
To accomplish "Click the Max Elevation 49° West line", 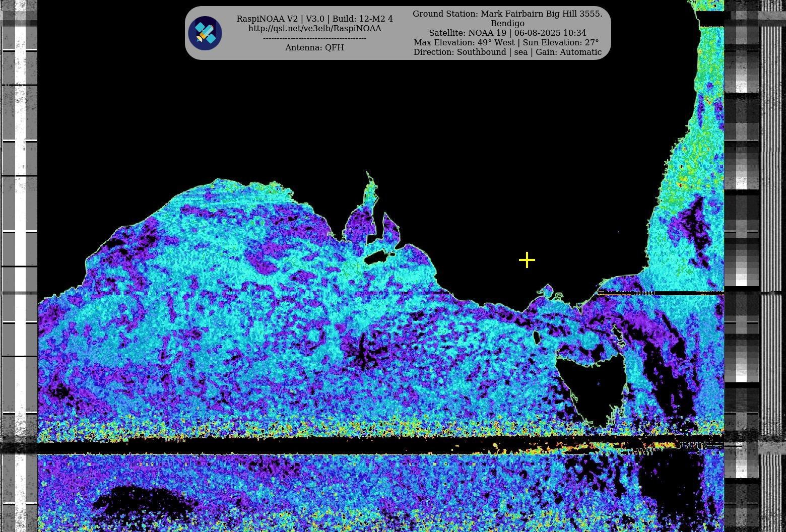I will [x=506, y=42].
